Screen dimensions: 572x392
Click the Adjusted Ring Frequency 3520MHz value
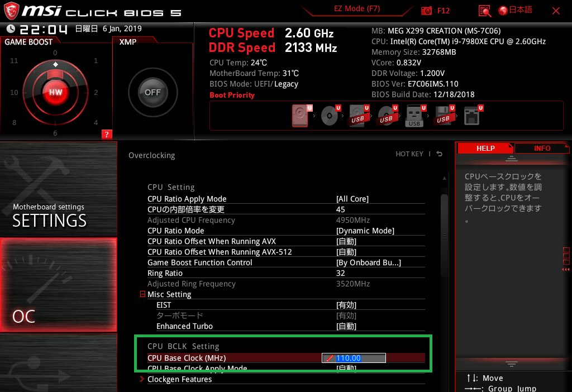(353, 283)
